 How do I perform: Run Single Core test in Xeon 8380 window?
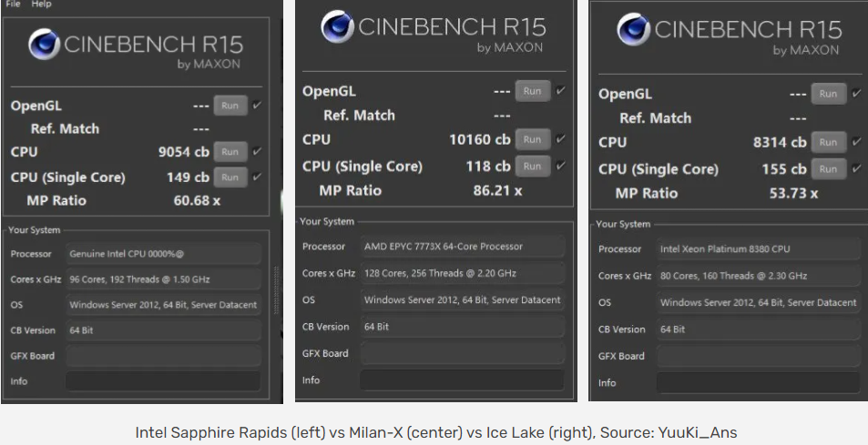(829, 168)
